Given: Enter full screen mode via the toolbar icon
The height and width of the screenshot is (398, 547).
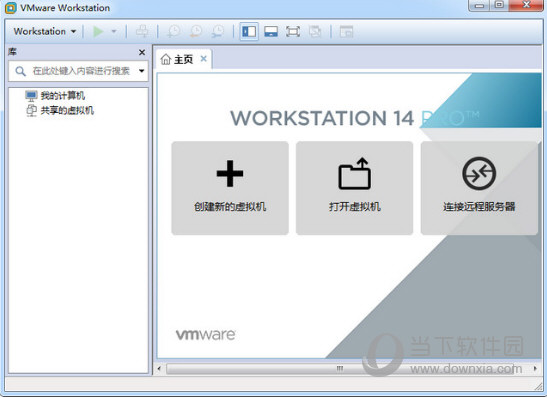Looking at the screenshot, I should [293, 32].
